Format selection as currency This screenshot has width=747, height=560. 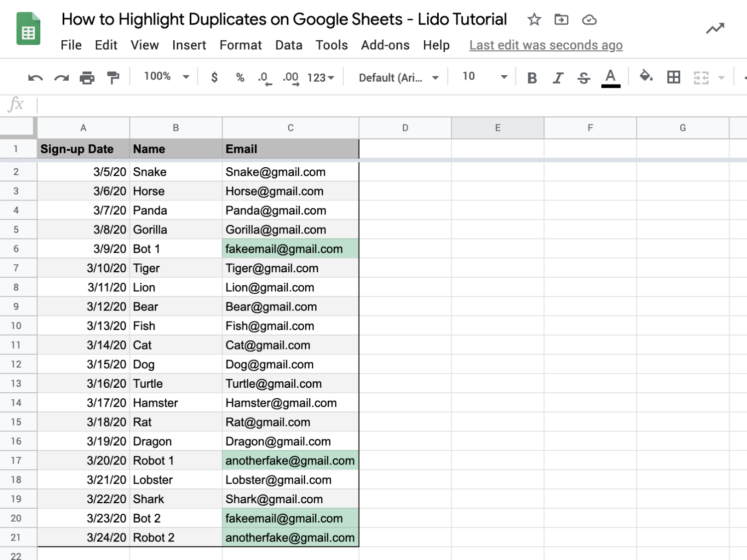(x=214, y=77)
